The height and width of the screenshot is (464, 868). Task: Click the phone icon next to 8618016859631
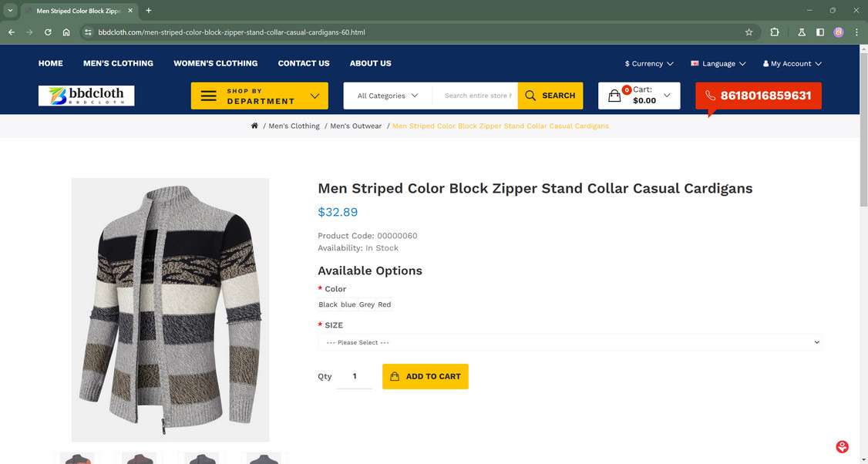tap(709, 95)
